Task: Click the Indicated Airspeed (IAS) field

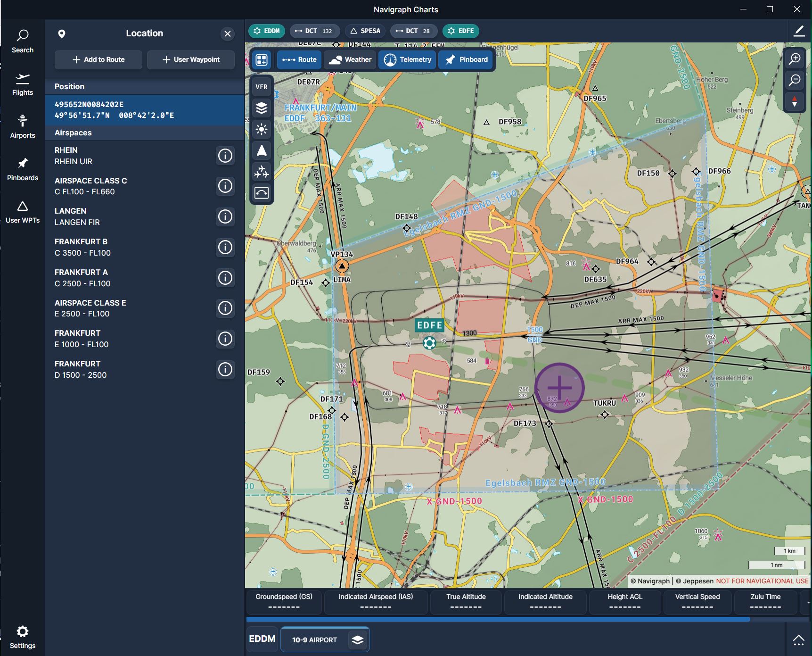Action: coord(376,602)
